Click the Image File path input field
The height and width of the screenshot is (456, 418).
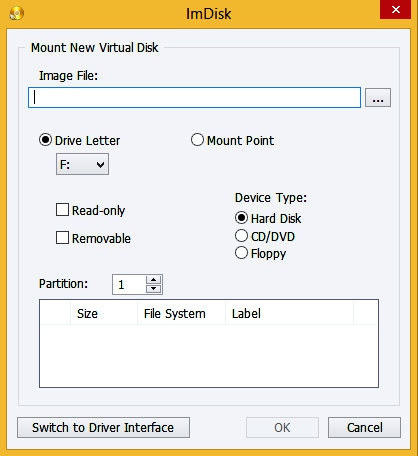point(194,98)
